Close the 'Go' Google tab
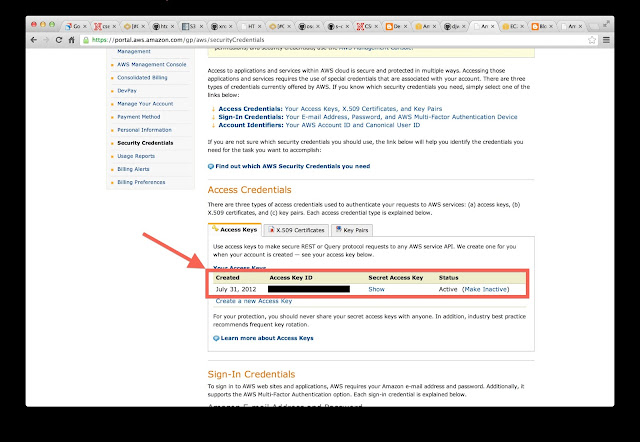 85,27
